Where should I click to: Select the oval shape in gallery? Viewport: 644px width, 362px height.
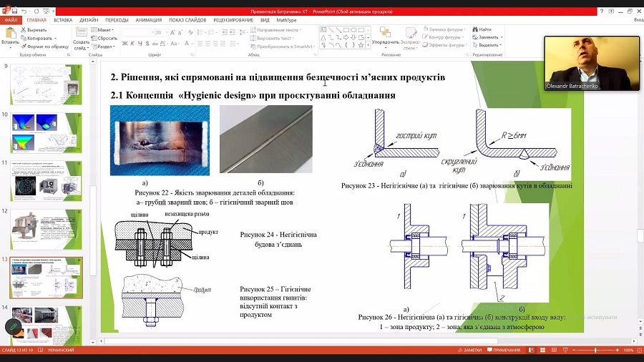pyautogui.click(x=353, y=30)
